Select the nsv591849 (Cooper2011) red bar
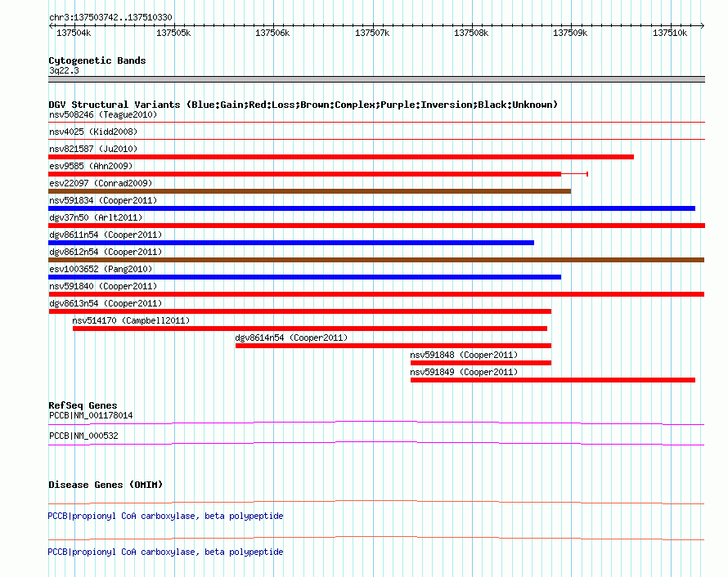Screen dimensions: 728x577 click(x=553, y=380)
